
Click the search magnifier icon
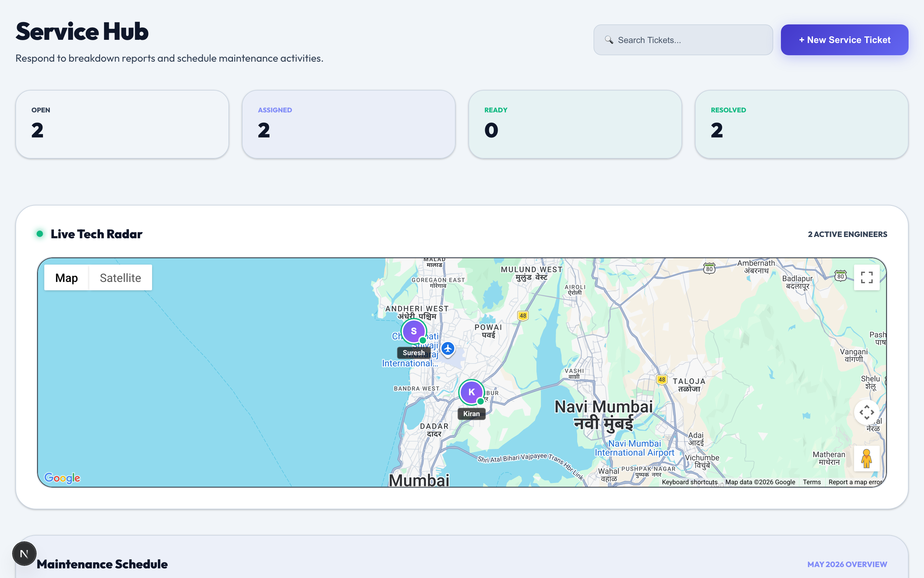click(609, 40)
